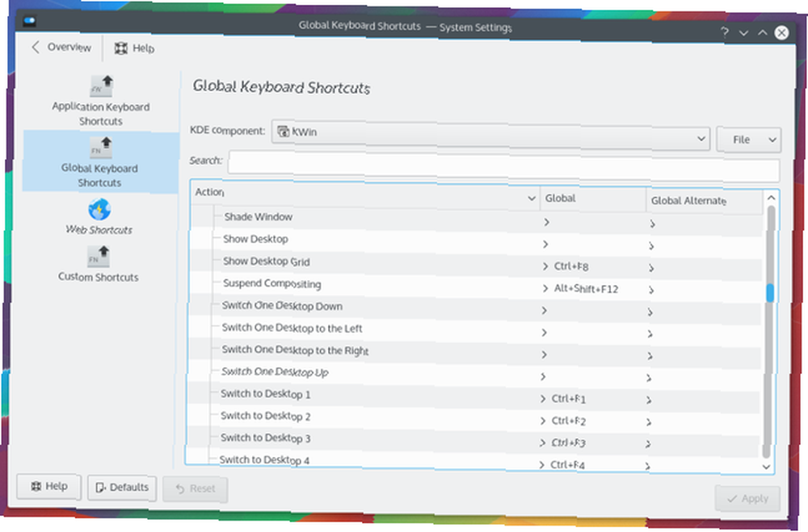
Task: Click the Ctrl+F1 shortcut value
Action: [x=568, y=399]
